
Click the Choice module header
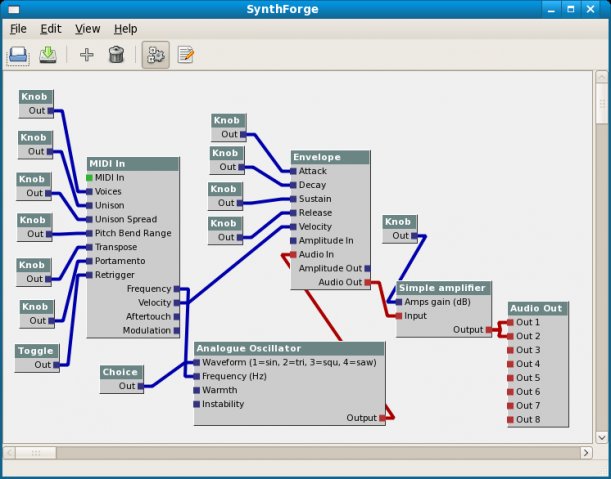[122, 372]
